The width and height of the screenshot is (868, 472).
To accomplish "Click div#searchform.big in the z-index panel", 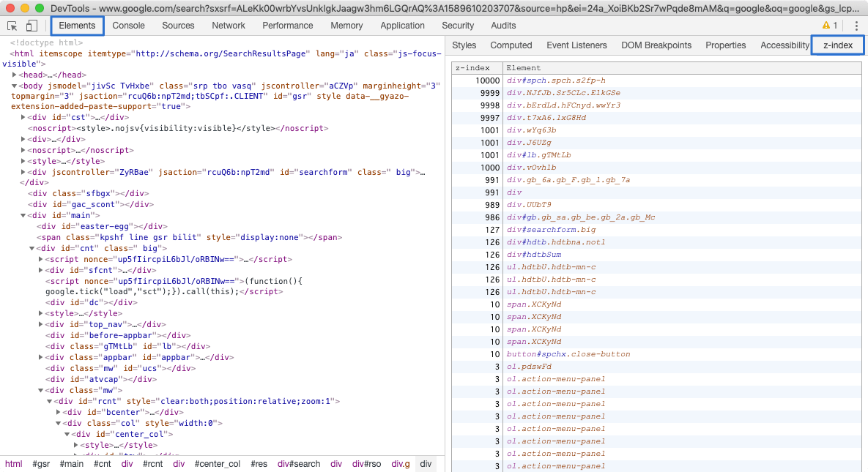I will click(x=552, y=229).
